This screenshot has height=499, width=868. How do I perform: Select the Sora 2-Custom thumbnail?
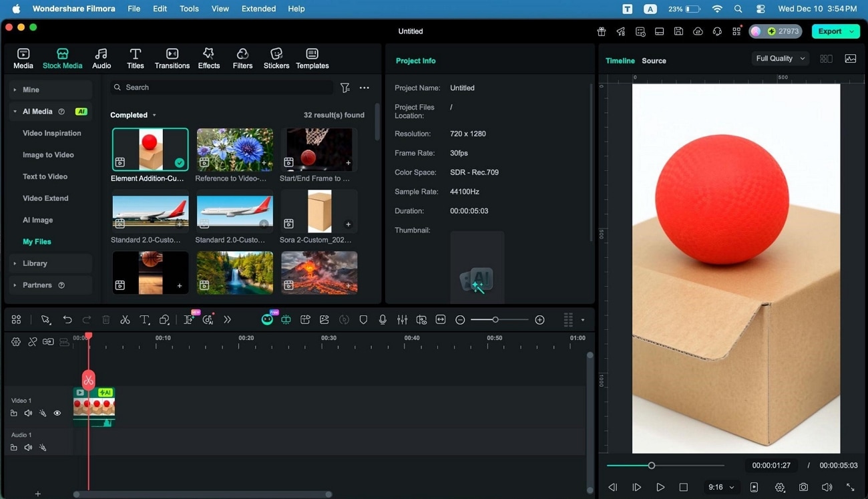click(318, 210)
